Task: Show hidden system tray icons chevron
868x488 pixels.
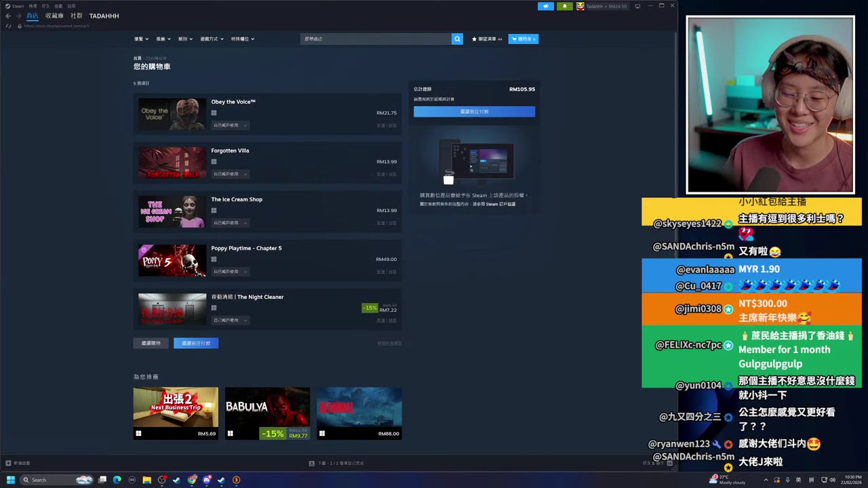Action: 766,480
